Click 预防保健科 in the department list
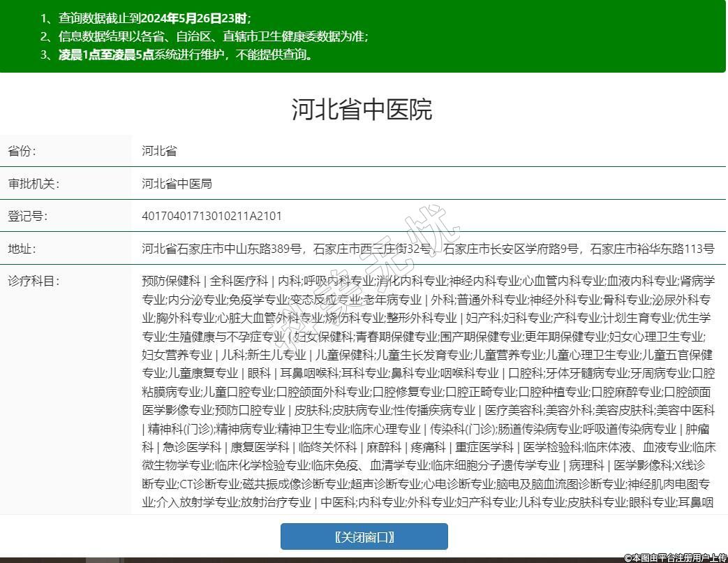The height and width of the screenshot is (563, 728). coord(170,281)
